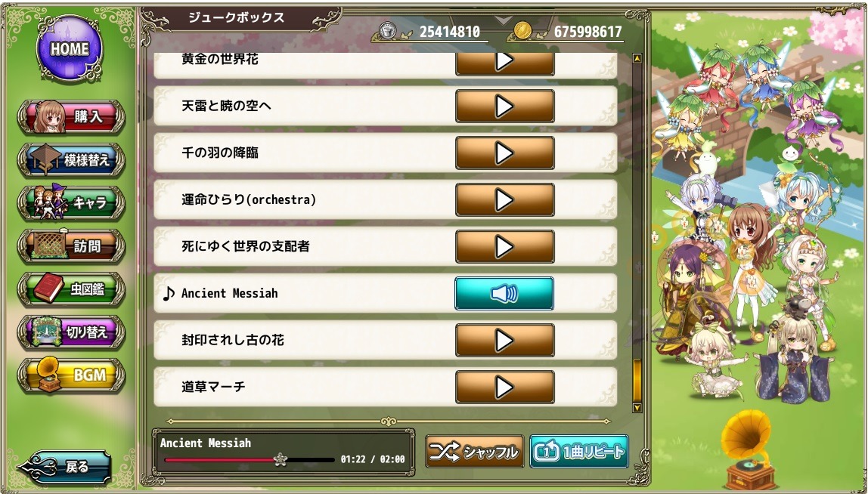
Task: Play 天雷と暁の空へ track
Action: tap(504, 106)
